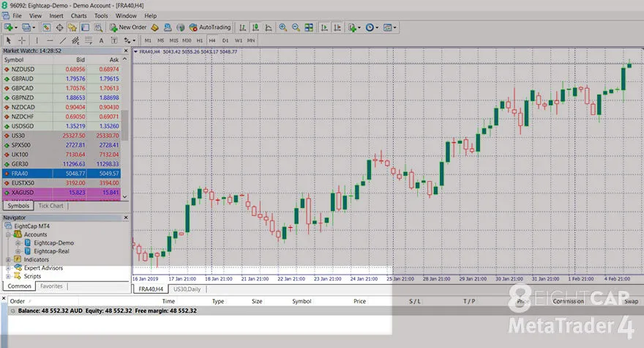Switch to M1 timeframe
Viewport: 644px width, 348px height.
pyautogui.click(x=148, y=40)
